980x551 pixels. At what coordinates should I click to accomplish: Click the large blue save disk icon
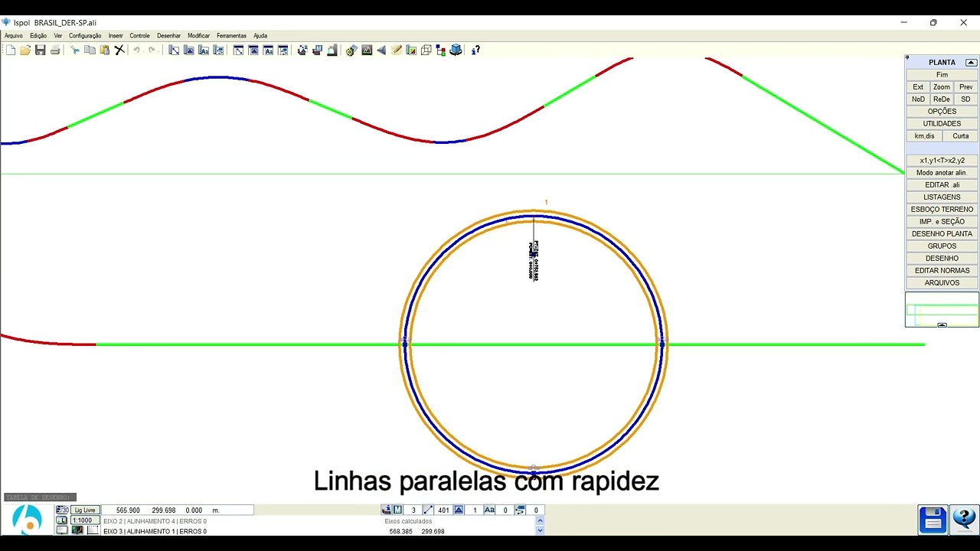tap(933, 520)
